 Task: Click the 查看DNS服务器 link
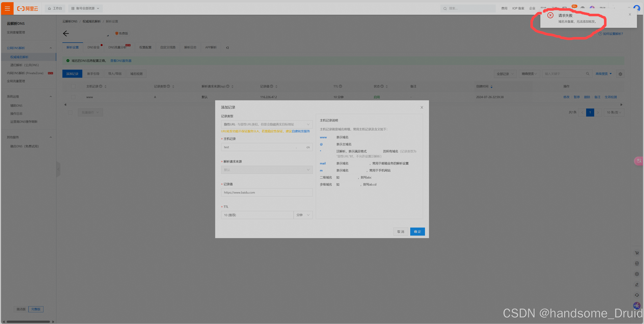121,61
